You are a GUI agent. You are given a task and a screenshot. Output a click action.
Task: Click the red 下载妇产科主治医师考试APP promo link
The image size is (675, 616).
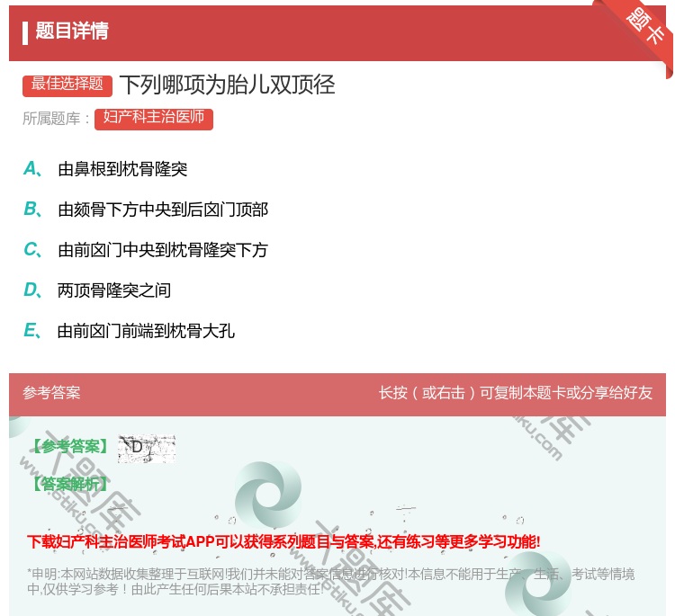tap(283, 541)
